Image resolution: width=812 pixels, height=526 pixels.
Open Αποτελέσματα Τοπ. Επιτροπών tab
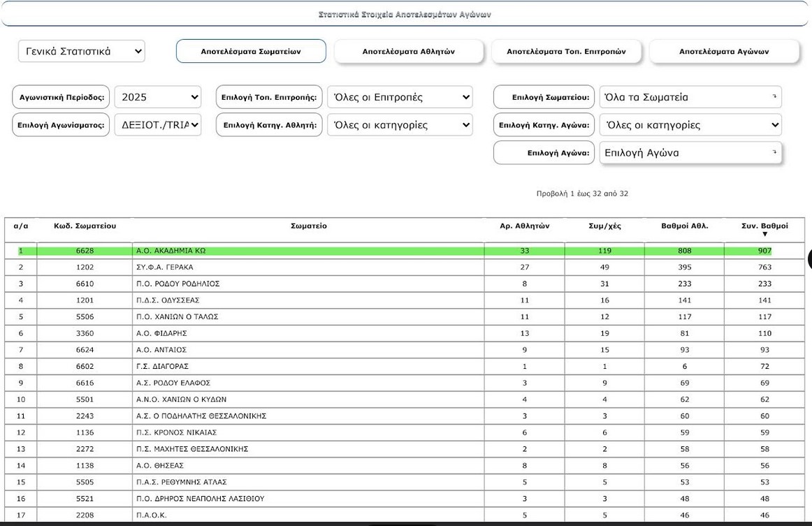tap(566, 51)
